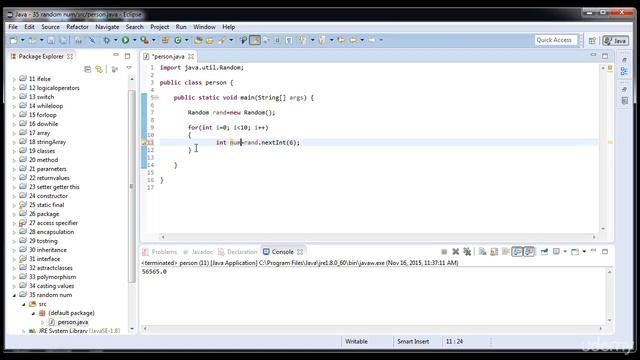This screenshot has height=360, width=640.
Task: Toggle Show Console When Standard Error Changes
Action: [529, 252]
